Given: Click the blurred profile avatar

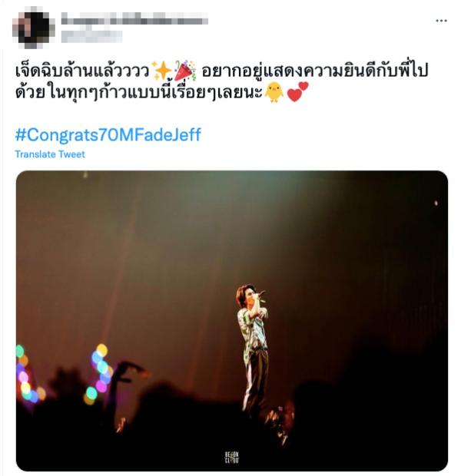Looking at the screenshot, I should point(33,28).
